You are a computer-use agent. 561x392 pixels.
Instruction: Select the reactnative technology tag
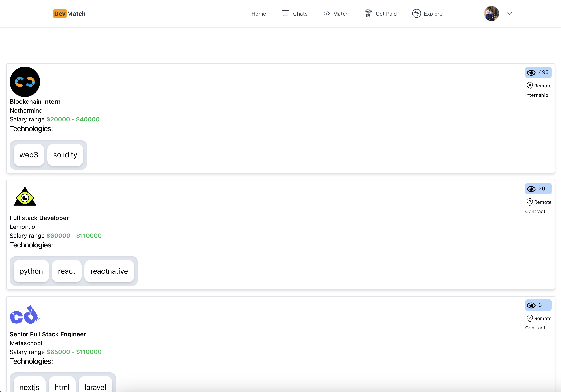point(109,271)
